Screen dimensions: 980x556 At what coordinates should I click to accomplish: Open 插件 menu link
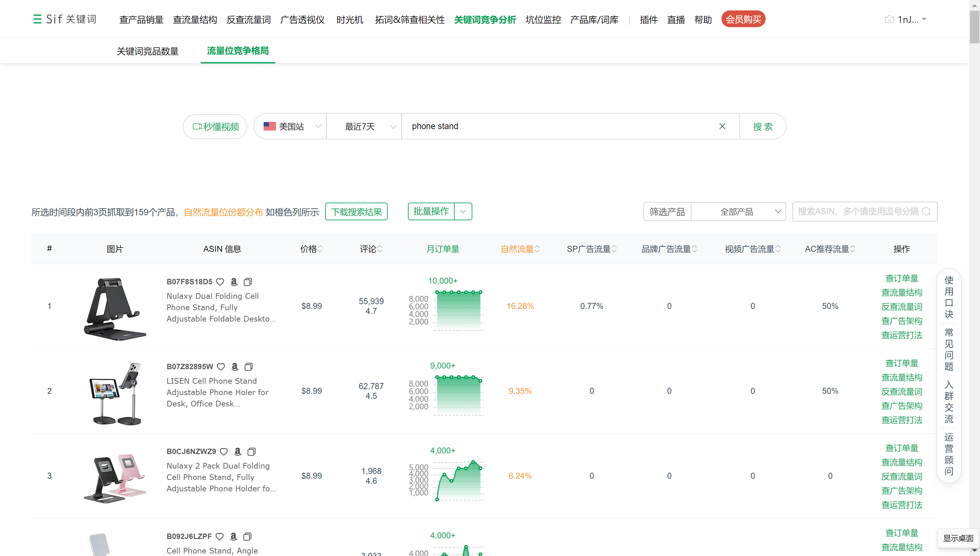click(648, 20)
